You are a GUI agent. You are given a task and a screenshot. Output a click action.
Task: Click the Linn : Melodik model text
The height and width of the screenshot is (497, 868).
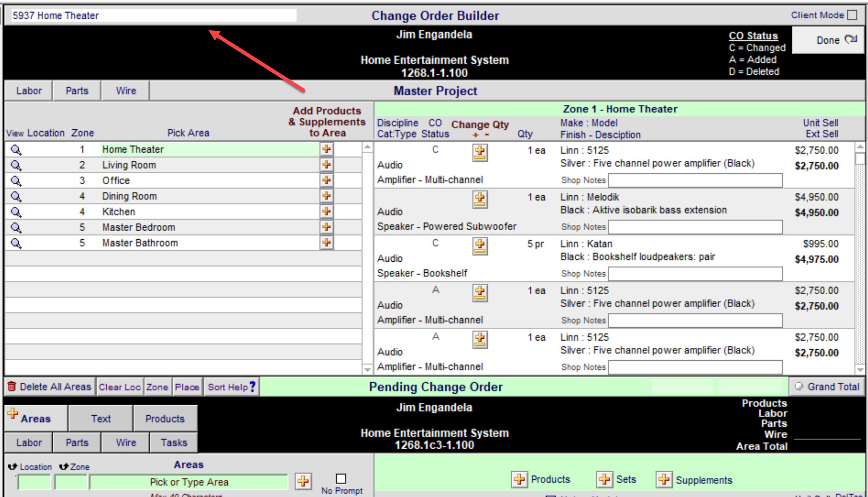[x=590, y=197]
